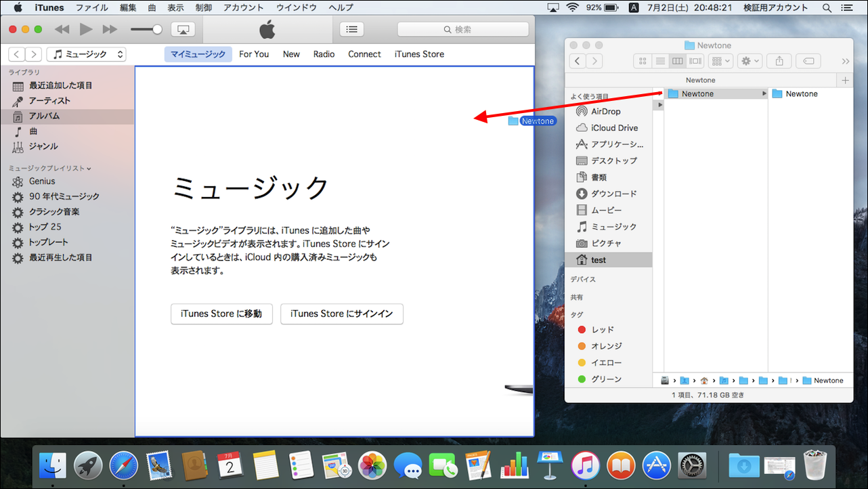
Task: Open Safari from the Dock
Action: pyautogui.click(x=123, y=465)
